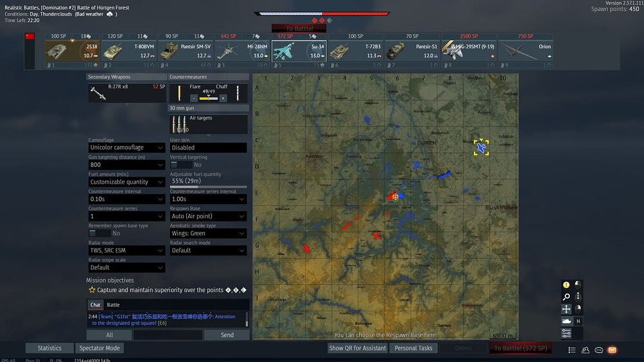This screenshot has width=644, height=362.
Task: Open the map filter sliders icon
Action: coord(566,333)
